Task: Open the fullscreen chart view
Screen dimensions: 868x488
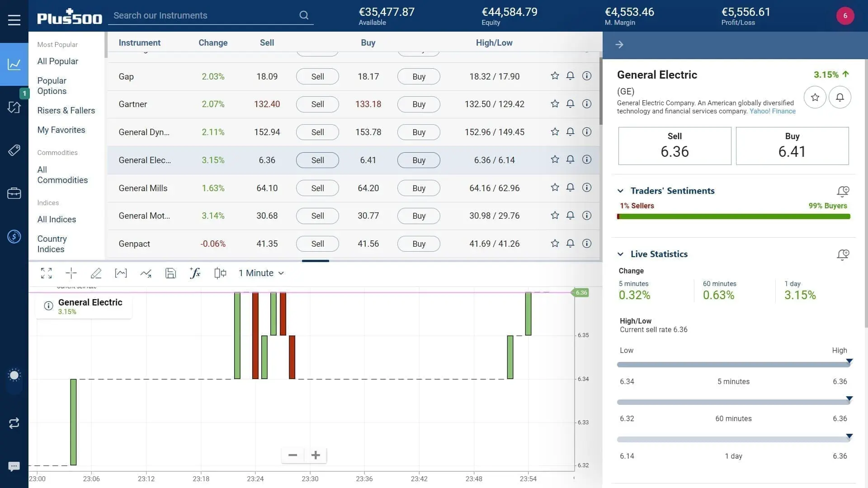Action: tap(46, 273)
